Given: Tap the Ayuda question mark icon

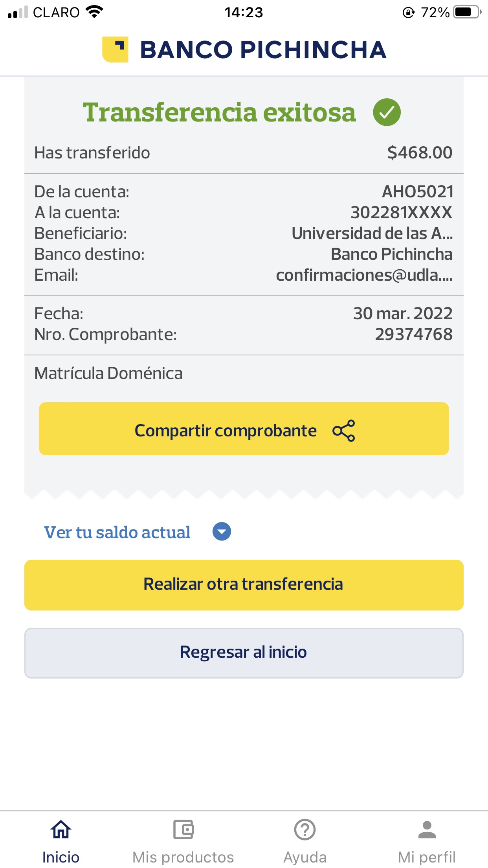Looking at the screenshot, I should coord(305,829).
